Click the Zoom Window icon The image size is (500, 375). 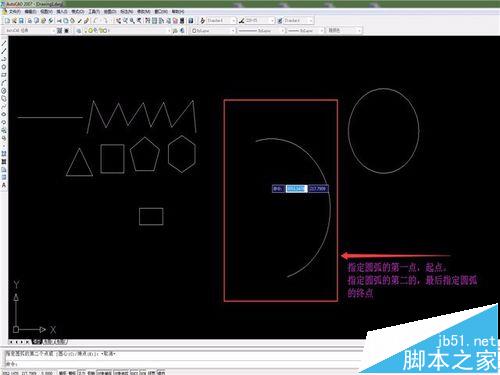coord(132,21)
